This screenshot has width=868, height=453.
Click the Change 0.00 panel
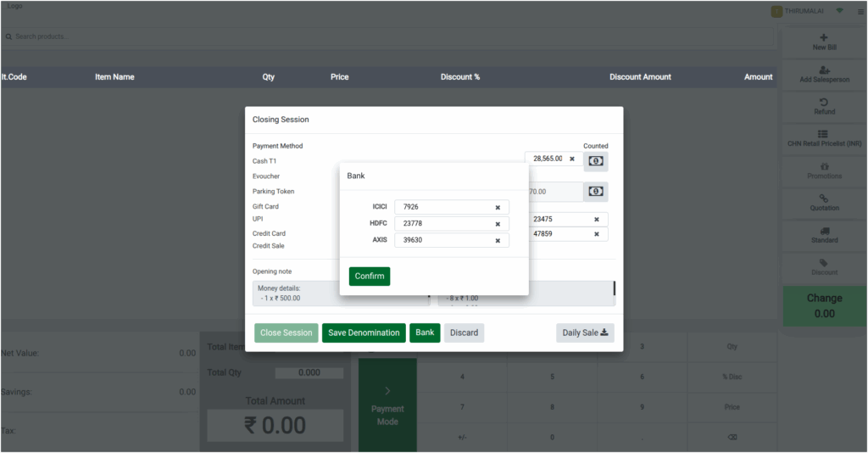[x=824, y=305]
